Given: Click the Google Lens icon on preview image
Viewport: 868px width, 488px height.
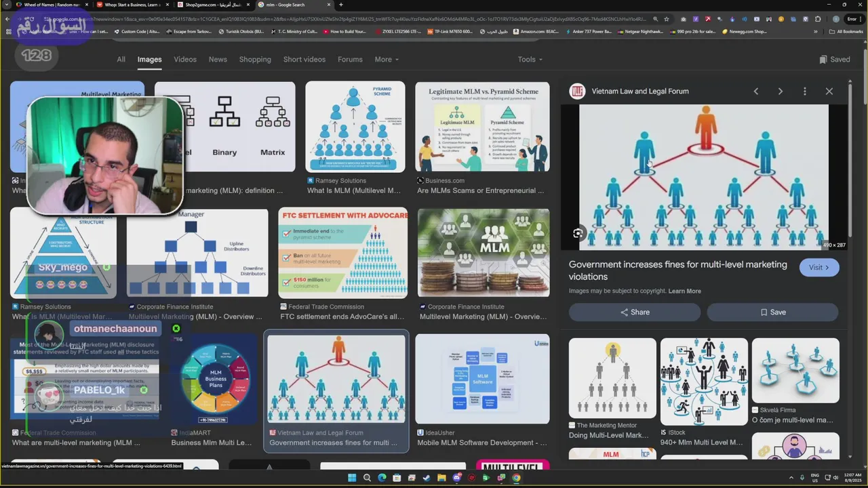Looking at the screenshot, I should 578,233.
